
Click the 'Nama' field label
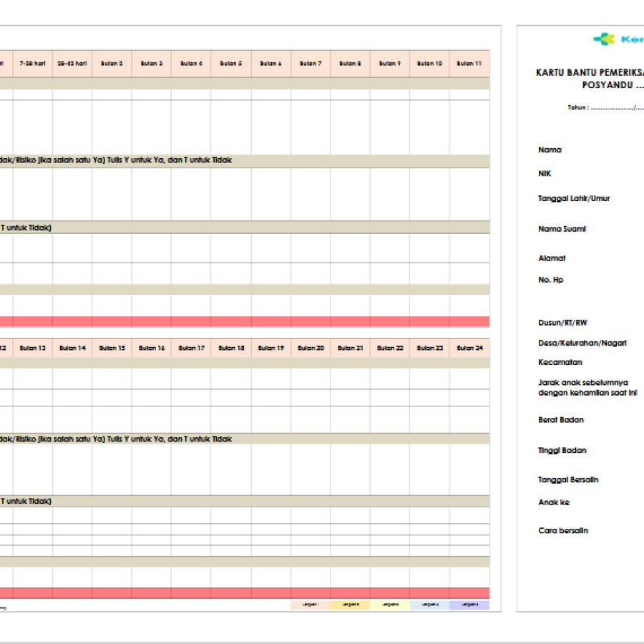coord(550,150)
